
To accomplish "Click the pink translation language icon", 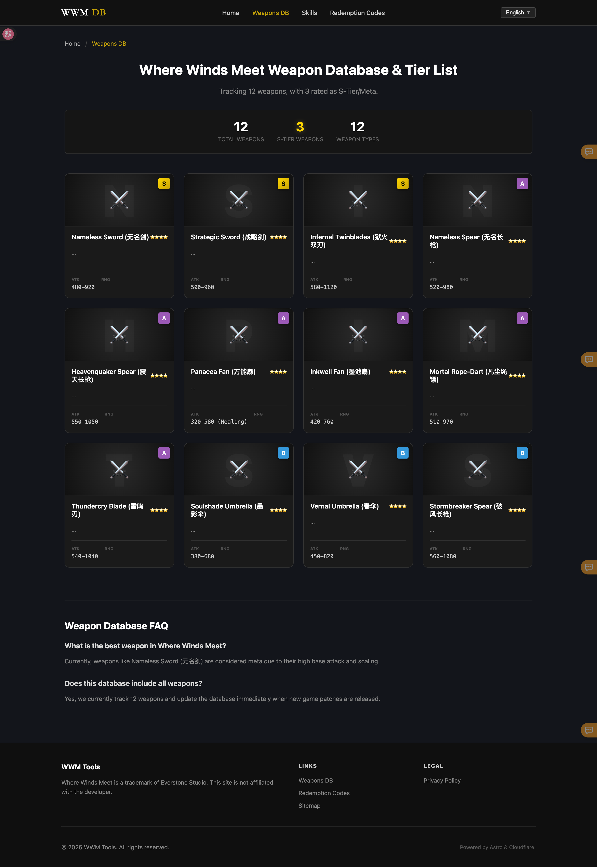I will click(x=8, y=34).
